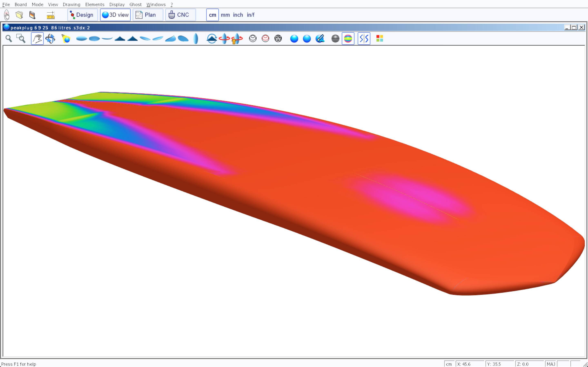Image resolution: width=588 pixels, height=367 pixels.
Task: Click the wireframe mesh sphere icon
Action: tap(278, 39)
